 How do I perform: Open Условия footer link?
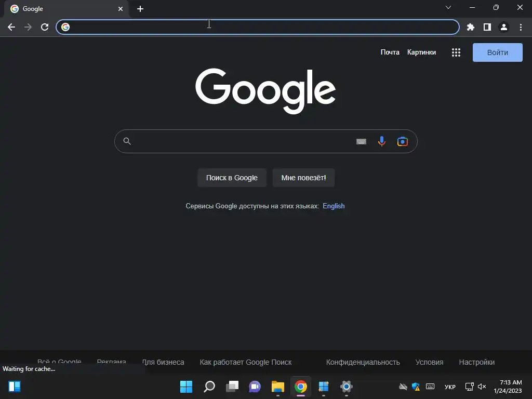(429, 362)
